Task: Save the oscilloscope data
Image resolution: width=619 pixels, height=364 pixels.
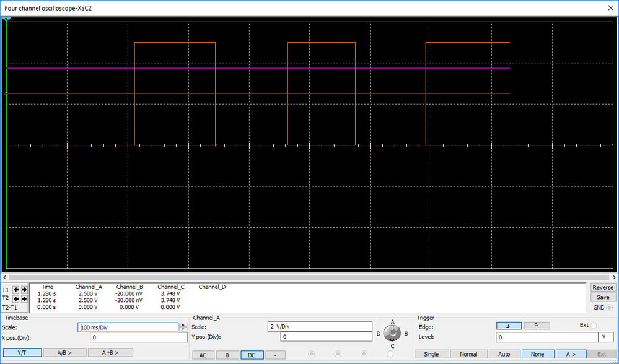Action: 603,297
